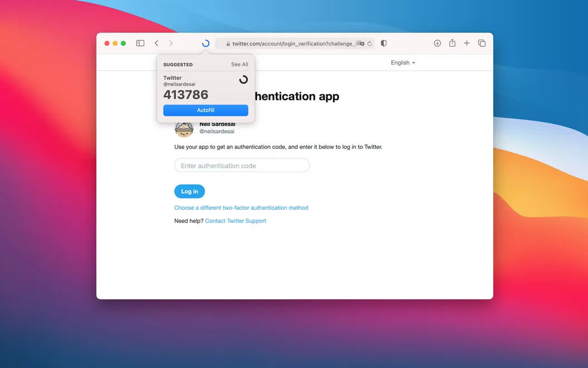588x368 pixels.
Task: Open the Share icon in toolbar
Action: click(x=452, y=43)
